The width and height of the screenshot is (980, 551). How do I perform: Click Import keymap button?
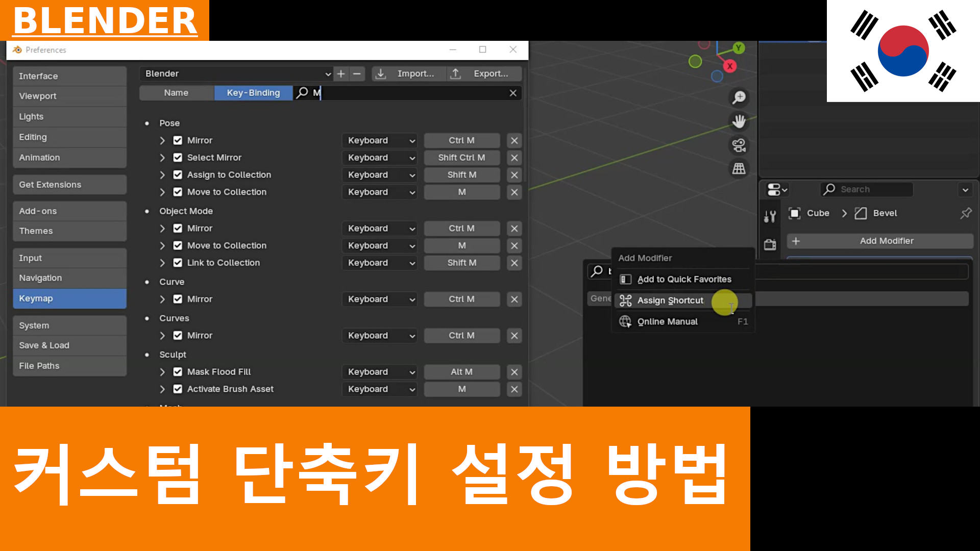(x=408, y=74)
